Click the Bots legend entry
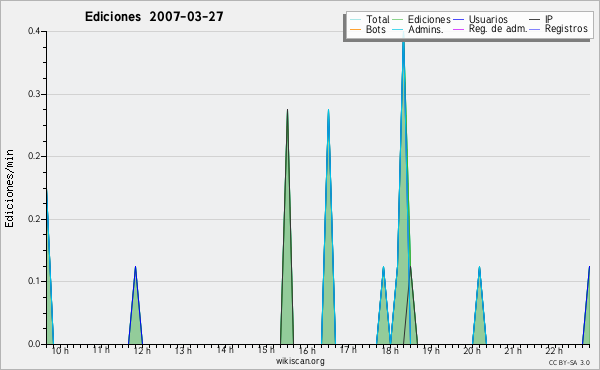This screenshot has width=600, height=370. pos(368,29)
